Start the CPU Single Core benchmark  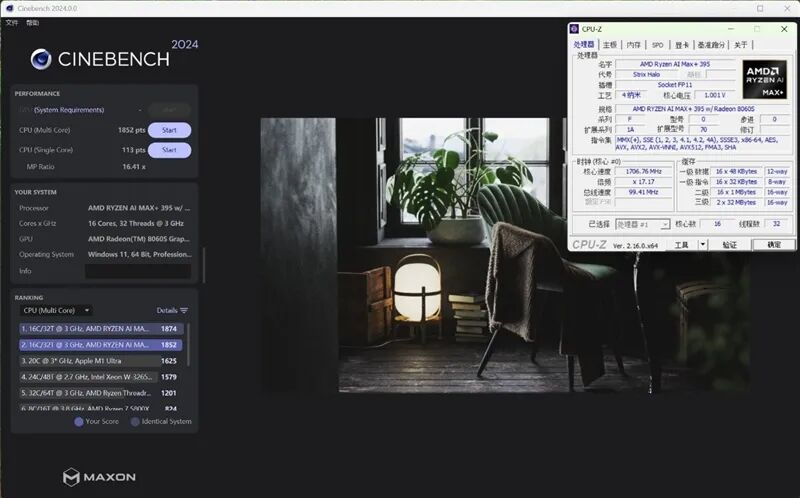(x=169, y=150)
